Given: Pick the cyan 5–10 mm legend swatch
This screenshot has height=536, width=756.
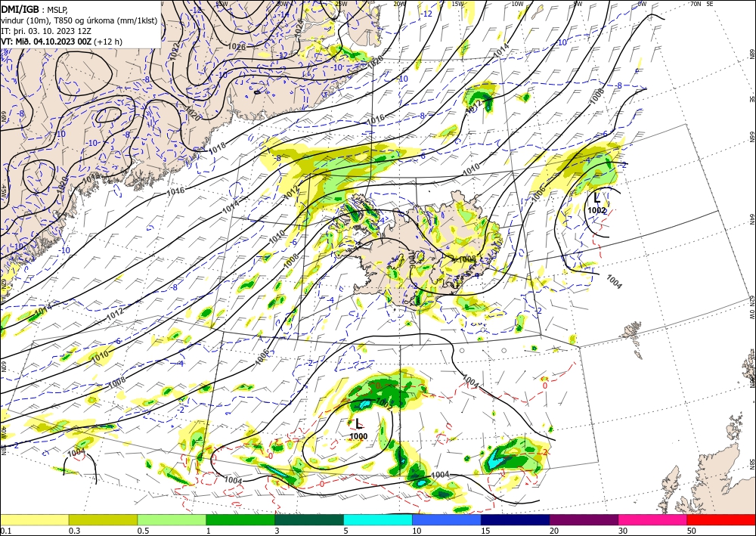Looking at the screenshot, I should click(x=378, y=519).
